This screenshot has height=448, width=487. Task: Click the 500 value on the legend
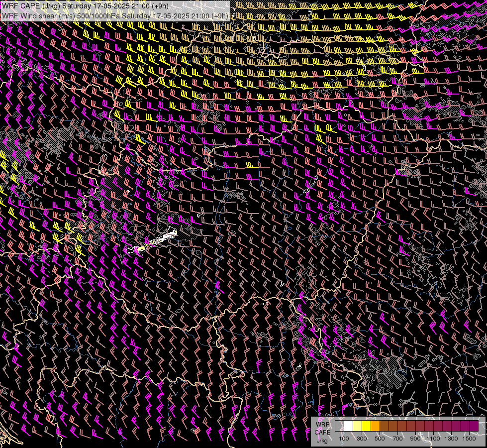tap(380, 439)
